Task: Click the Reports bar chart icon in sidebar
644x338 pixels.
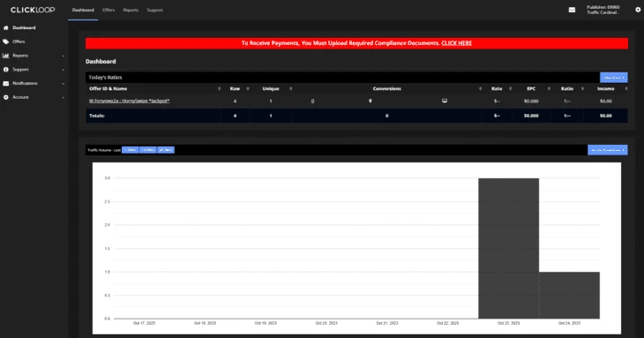Action: tap(6, 56)
